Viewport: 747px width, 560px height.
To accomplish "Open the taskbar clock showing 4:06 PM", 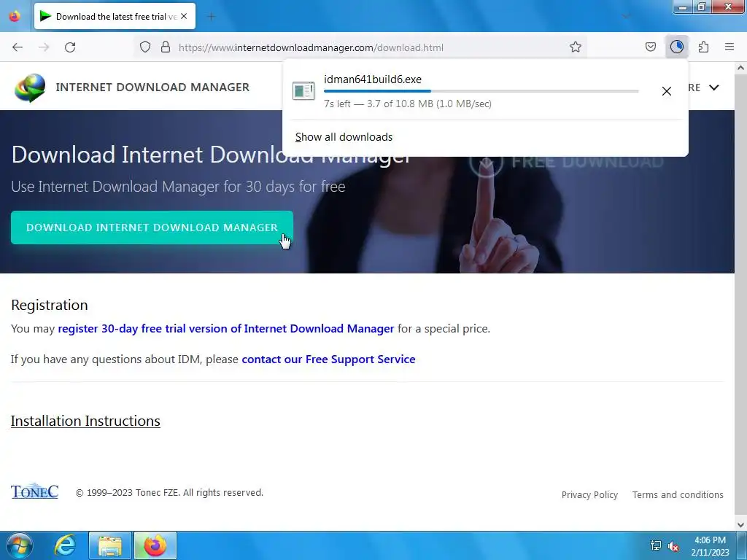I will coord(710,546).
